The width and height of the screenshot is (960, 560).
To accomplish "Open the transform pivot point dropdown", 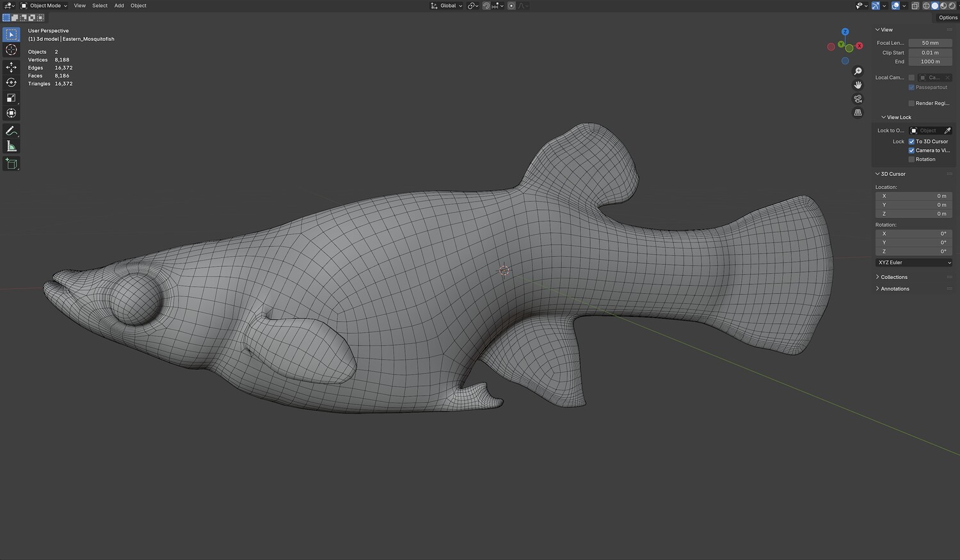I will [x=473, y=6].
